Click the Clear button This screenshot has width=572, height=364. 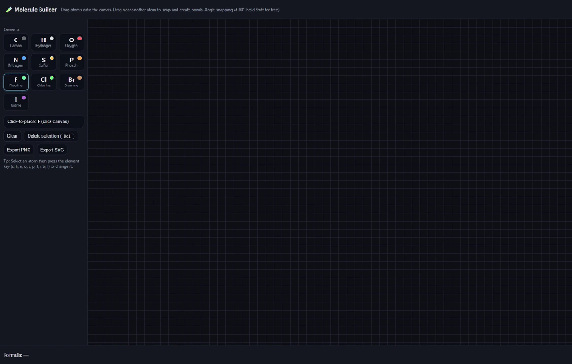(12, 136)
